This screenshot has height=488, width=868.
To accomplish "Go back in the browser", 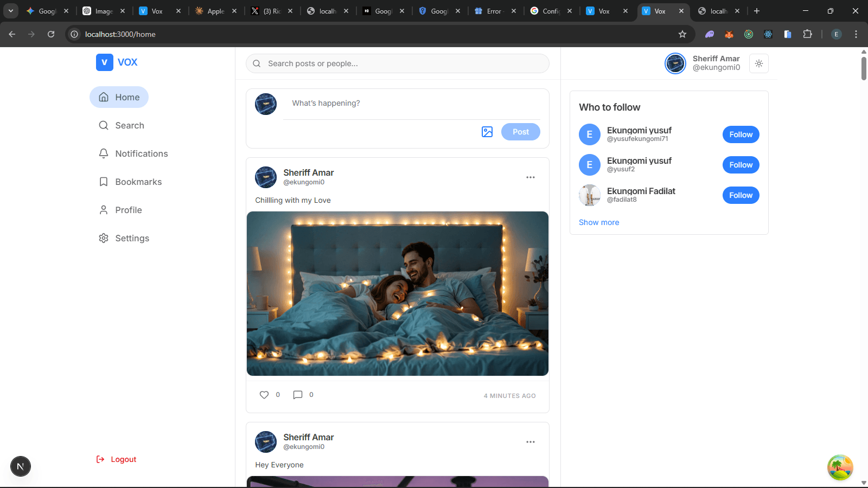I will tap(12, 34).
